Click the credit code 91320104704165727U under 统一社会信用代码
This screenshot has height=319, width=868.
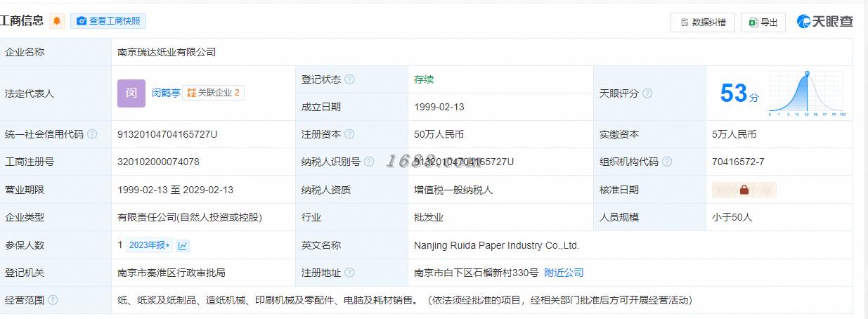tap(167, 134)
